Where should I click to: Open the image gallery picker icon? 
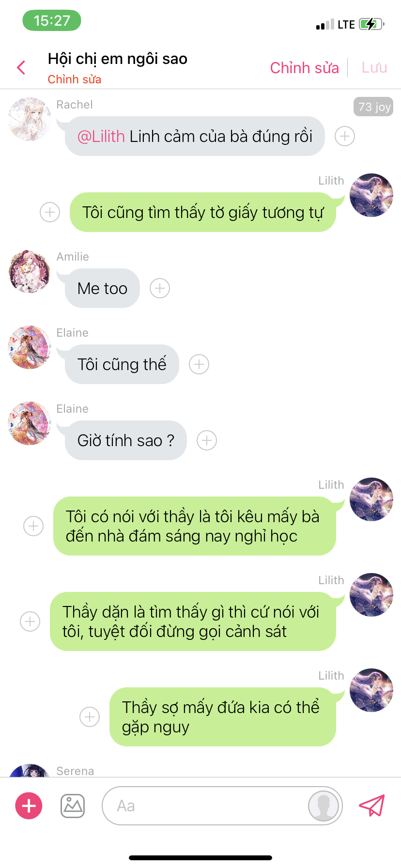[73, 806]
